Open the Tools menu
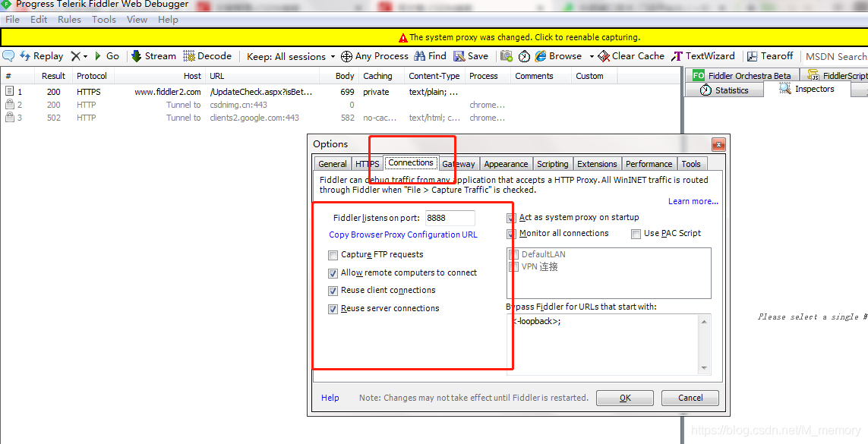 tap(104, 19)
